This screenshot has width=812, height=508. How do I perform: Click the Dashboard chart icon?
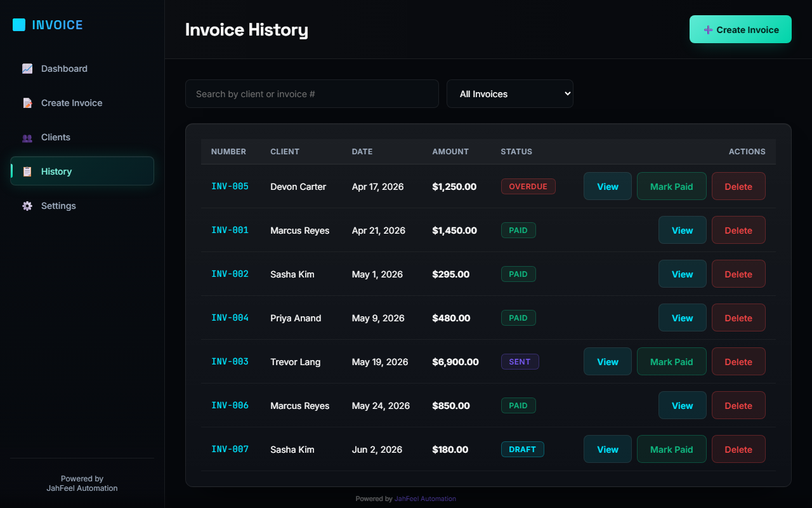click(x=27, y=69)
